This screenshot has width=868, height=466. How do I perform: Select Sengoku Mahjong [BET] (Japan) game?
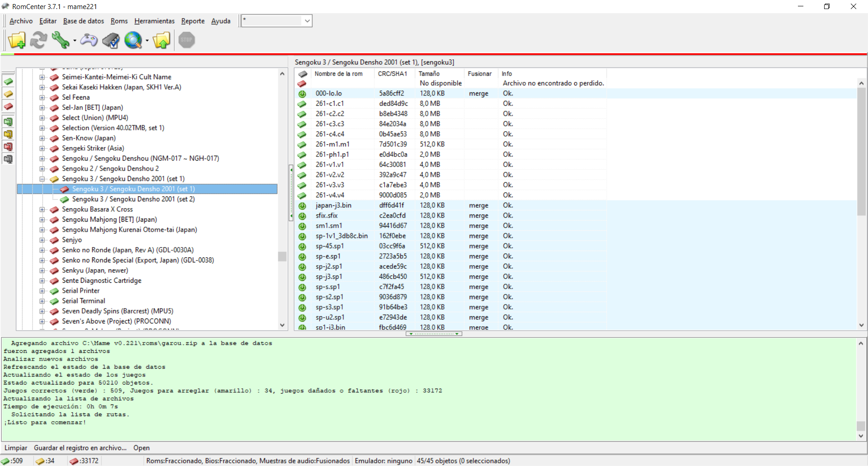(109, 219)
